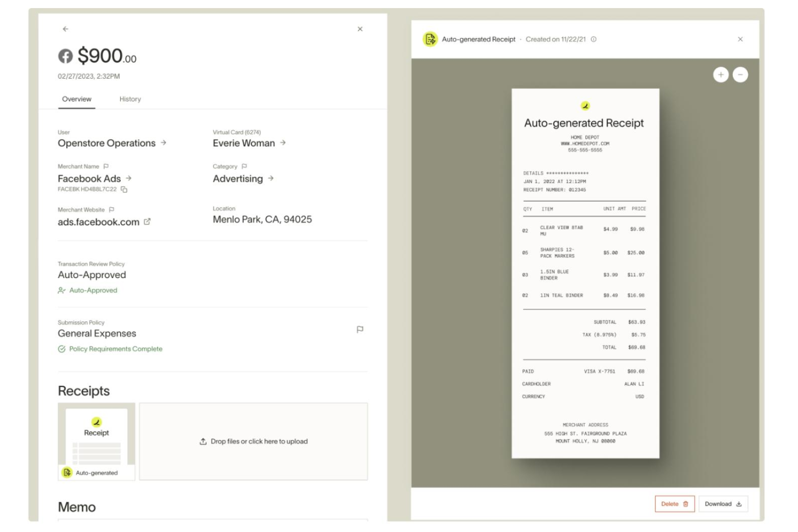Zoom in on the receipt
This screenshot has width=798, height=532.
point(721,75)
